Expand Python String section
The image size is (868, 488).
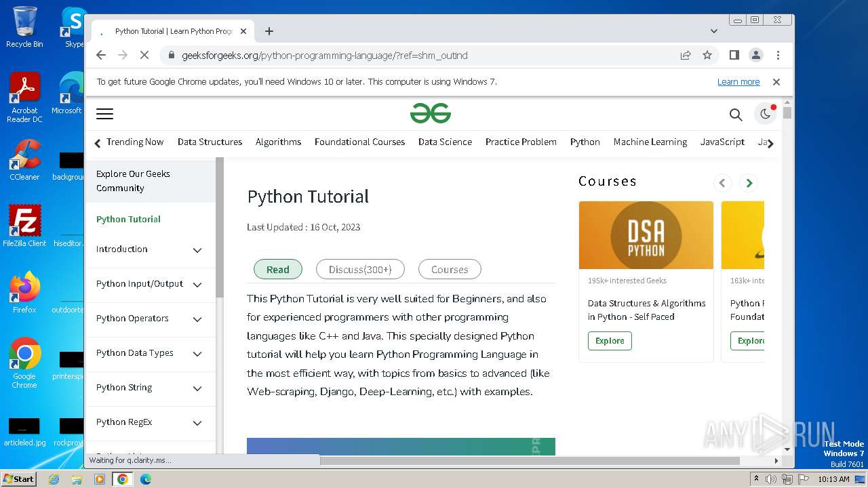[x=197, y=388]
